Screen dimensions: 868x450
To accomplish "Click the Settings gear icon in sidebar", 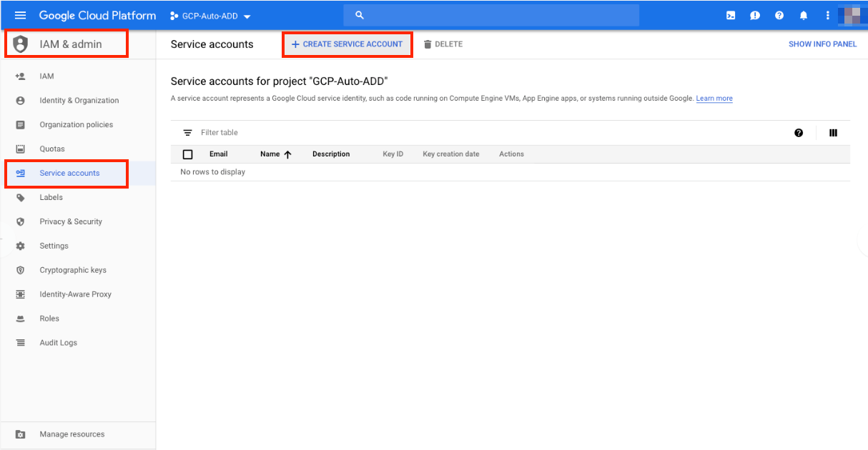I will (x=20, y=246).
